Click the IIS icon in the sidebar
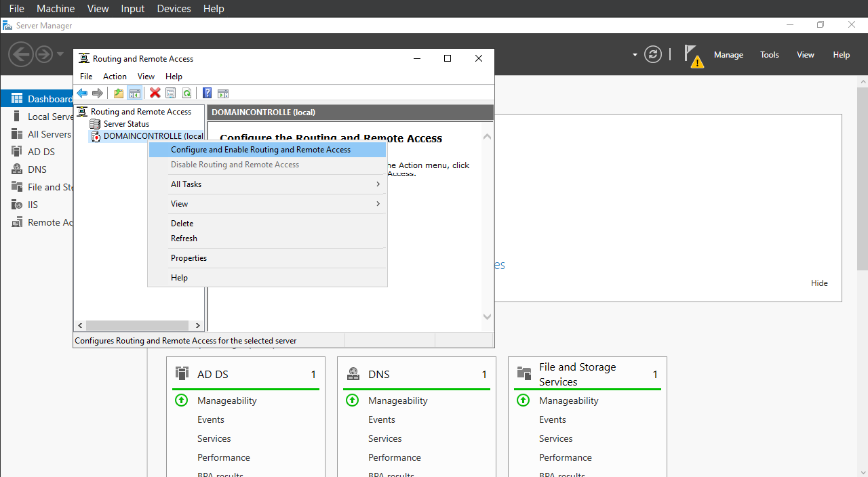 [x=17, y=205]
